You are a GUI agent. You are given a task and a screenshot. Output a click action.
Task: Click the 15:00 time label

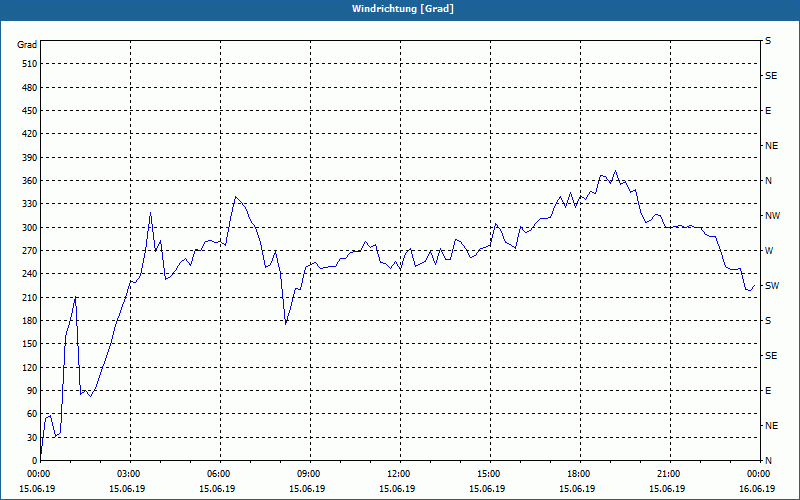pyautogui.click(x=490, y=474)
